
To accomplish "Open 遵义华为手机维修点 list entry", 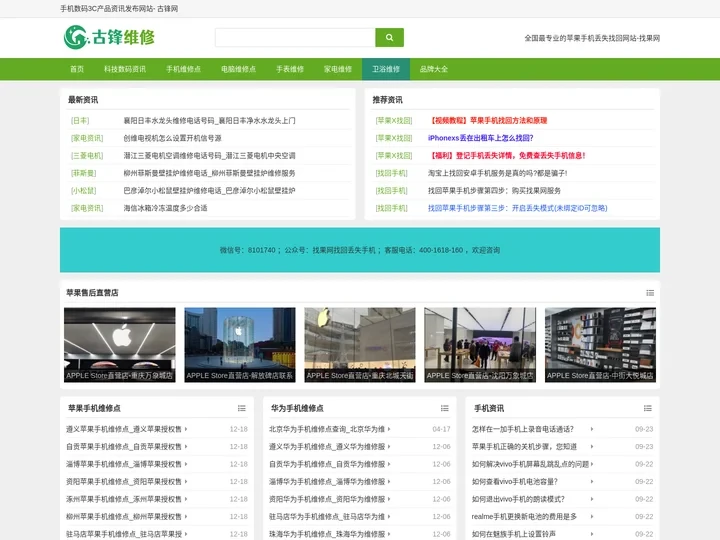I will (327, 447).
